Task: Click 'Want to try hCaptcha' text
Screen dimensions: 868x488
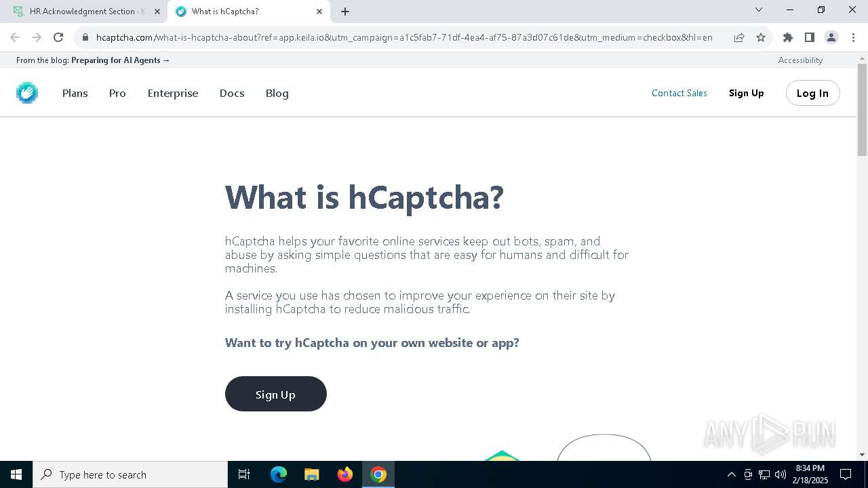Action: (x=372, y=343)
